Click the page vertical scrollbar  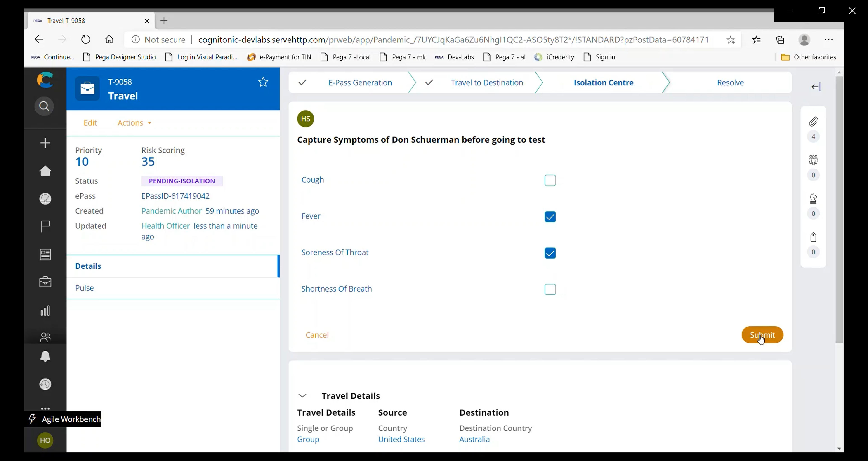pos(839,209)
